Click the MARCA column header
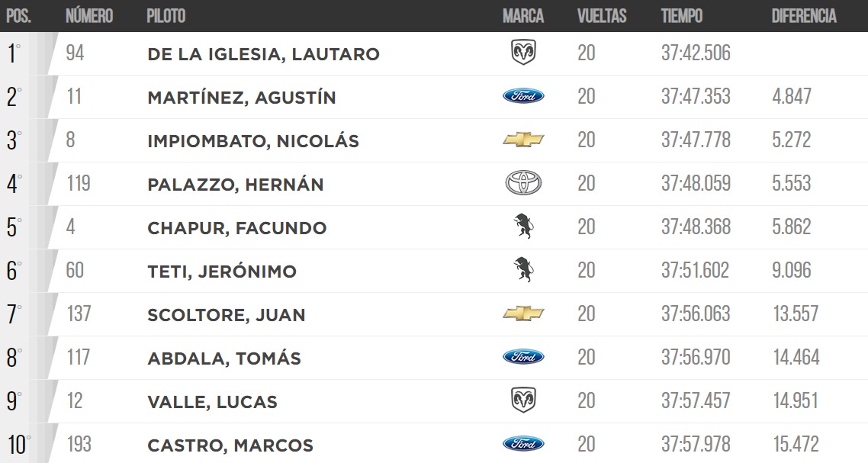 (x=523, y=15)
